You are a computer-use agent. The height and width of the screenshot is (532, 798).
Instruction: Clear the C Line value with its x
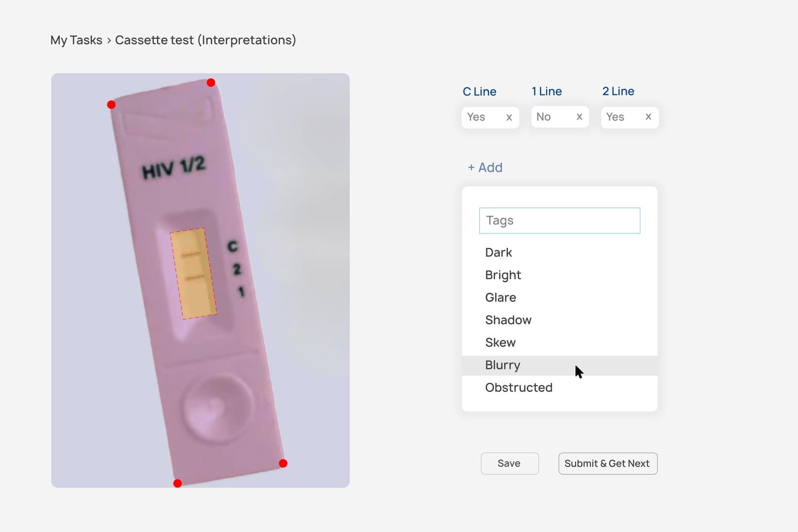tap(509, 117)
